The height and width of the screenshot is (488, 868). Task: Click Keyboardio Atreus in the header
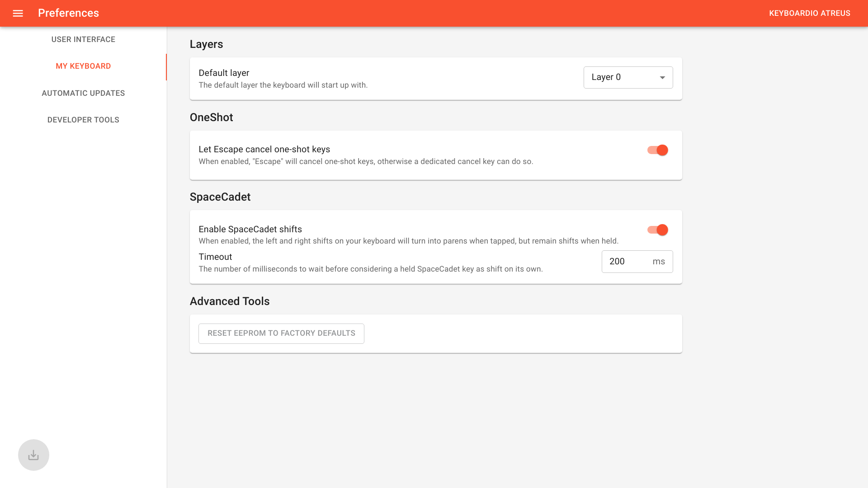pyautogui.click(x=810, y=13)
